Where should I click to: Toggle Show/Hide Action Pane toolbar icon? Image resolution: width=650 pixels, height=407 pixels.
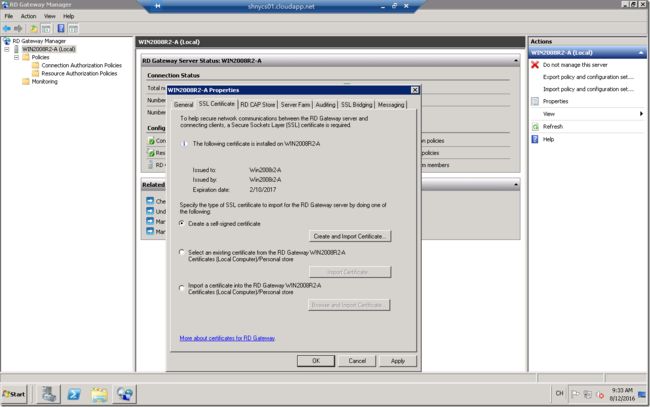73,28
